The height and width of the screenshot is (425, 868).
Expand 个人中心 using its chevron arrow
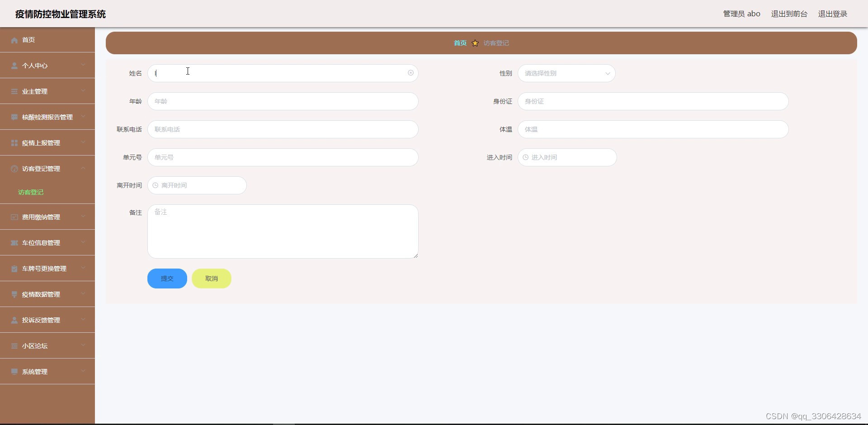83,66
